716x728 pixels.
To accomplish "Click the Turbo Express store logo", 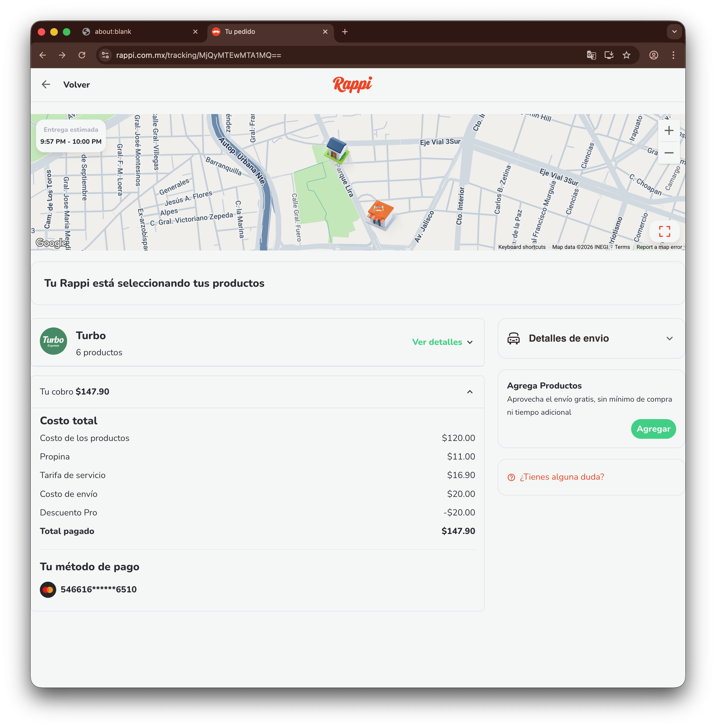I will [53, 341].
